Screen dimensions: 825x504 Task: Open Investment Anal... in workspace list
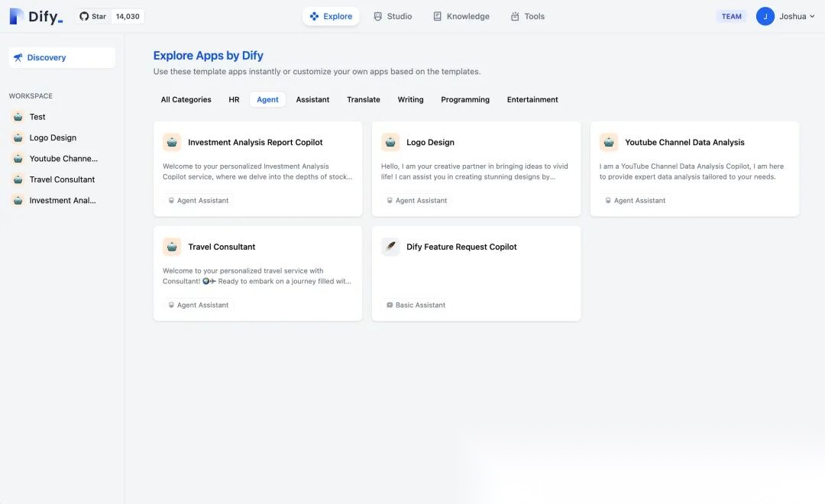pyautogui.click(x=63, y=200)
